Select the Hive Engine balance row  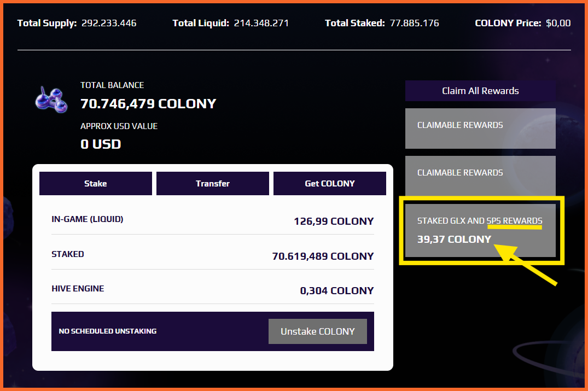tap(213, 289)
